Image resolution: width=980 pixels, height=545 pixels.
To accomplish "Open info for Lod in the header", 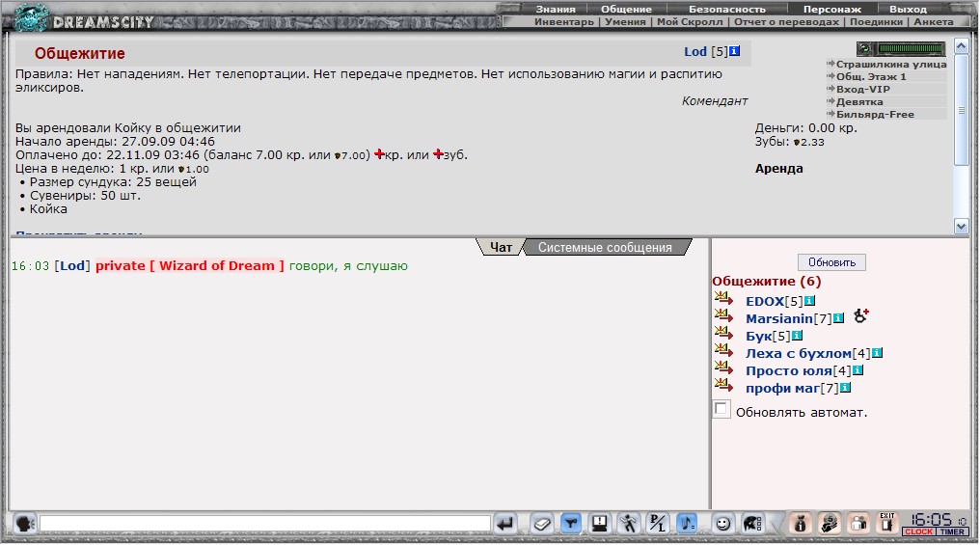I will tap(734, 51).
